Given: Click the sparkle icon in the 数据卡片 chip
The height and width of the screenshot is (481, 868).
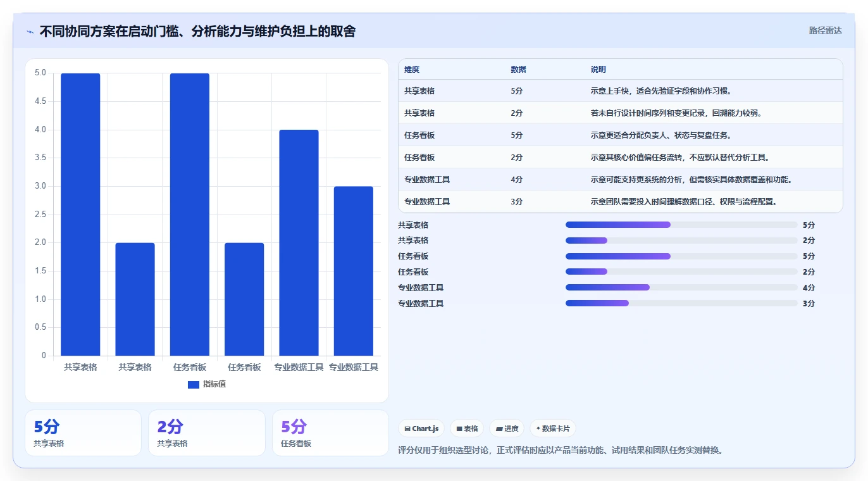Looking at the screenshot, I should click(x=538, y=428).
